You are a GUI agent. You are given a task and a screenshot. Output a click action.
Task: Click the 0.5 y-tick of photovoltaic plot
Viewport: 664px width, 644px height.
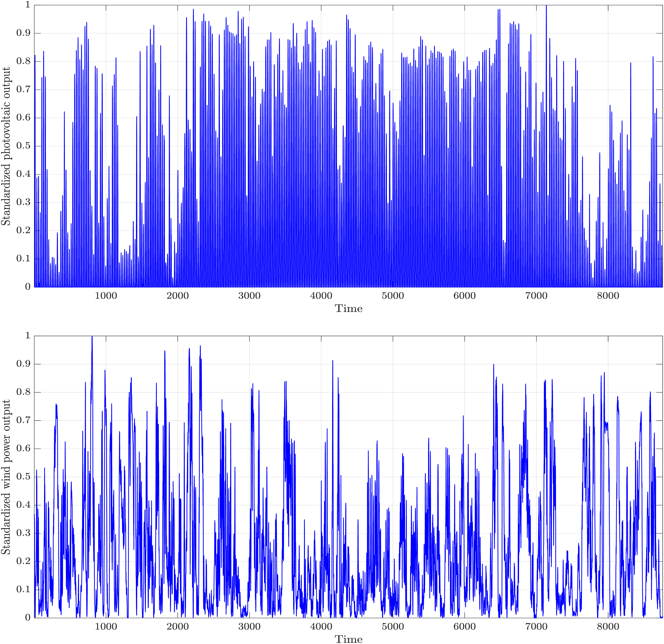(23, 146)
